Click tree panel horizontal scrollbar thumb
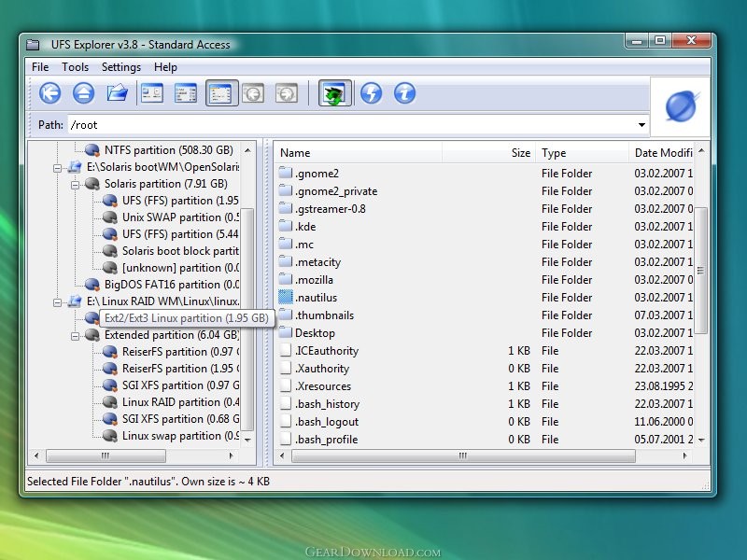This screenshot has height=560, width=747. (106, 455)
